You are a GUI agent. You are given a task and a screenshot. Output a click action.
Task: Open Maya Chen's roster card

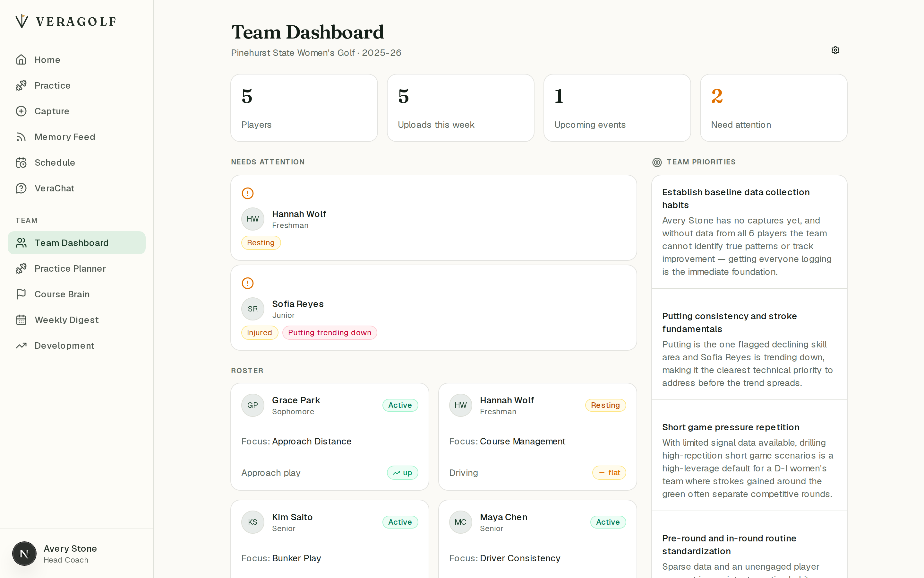538,539
